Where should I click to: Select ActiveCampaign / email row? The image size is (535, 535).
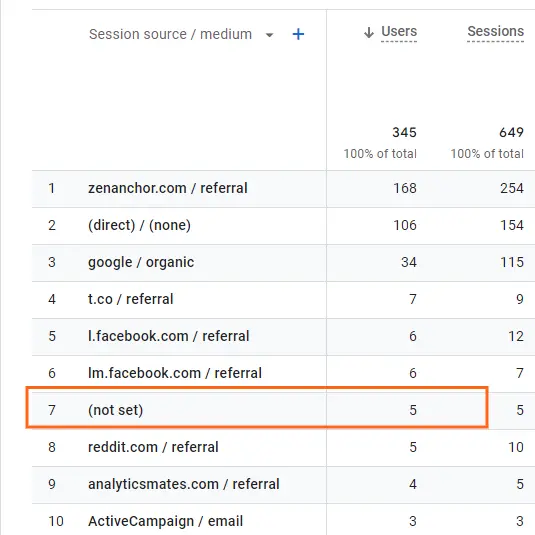[x=284, y=520]
